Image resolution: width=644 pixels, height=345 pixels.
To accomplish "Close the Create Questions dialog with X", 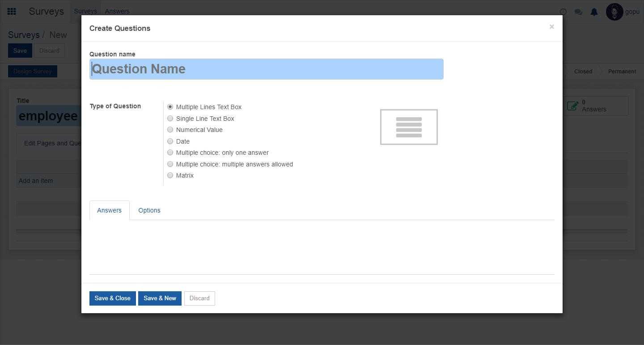I will tap(551, 27).
